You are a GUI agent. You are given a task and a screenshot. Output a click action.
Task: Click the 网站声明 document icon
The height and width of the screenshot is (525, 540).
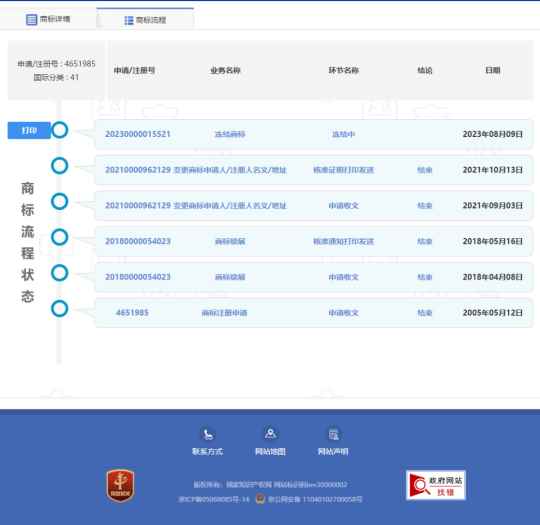(x=333, y=434)
